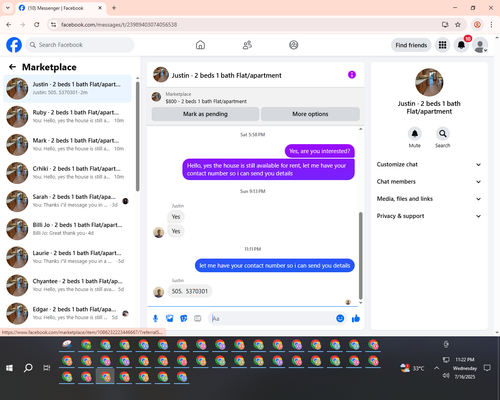Click the Mark as pending button
500x400 pixels.
click(x=205, y=114)
